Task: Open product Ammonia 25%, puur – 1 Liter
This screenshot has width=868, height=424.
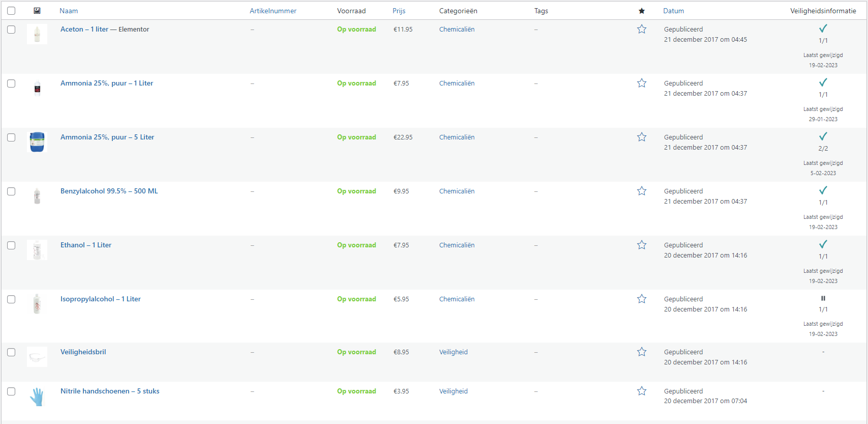Action: 107,83
